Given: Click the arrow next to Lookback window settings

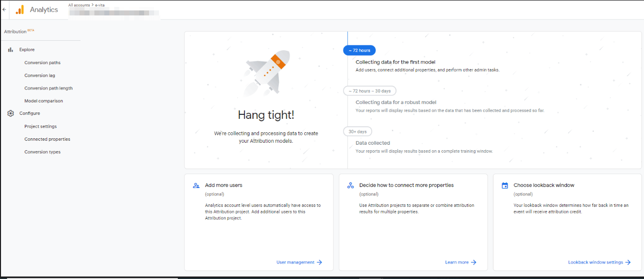Looking at the screenshot, I should (x=628, y=262).
